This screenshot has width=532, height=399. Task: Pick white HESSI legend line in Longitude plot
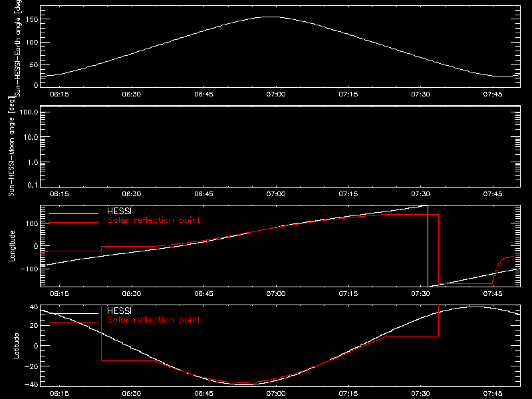(74, 213)
